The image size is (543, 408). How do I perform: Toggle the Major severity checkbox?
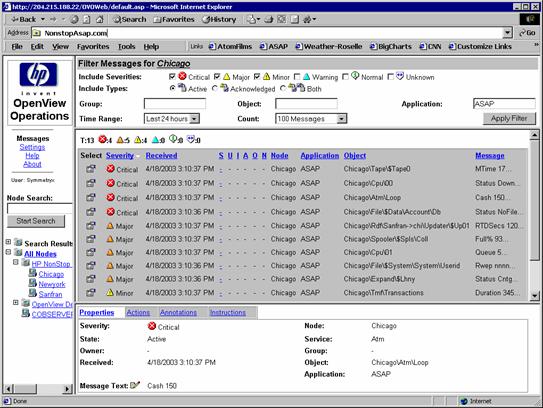(x=217, y=77)
